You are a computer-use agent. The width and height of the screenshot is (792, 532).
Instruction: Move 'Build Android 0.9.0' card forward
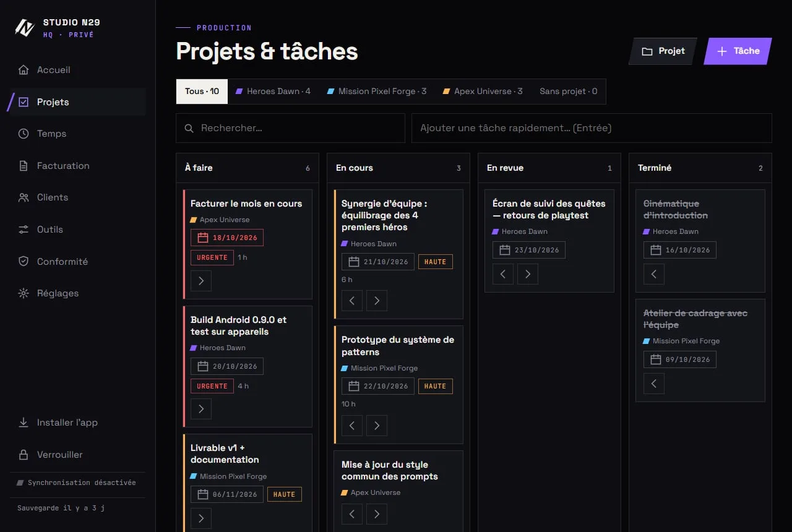tap(201, 409)
